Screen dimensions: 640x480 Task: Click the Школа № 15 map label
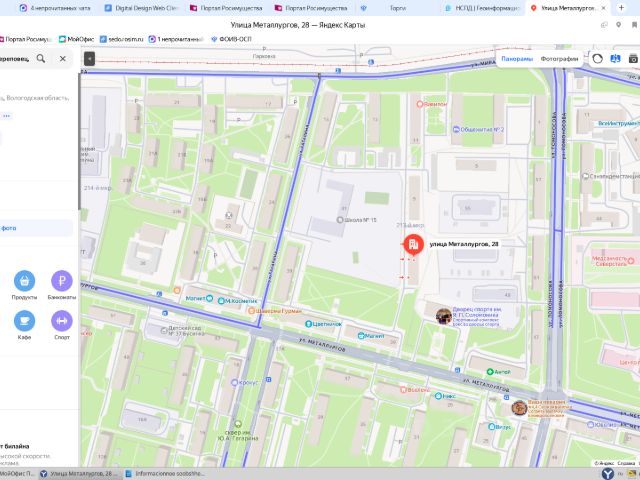tap(356, 220)
